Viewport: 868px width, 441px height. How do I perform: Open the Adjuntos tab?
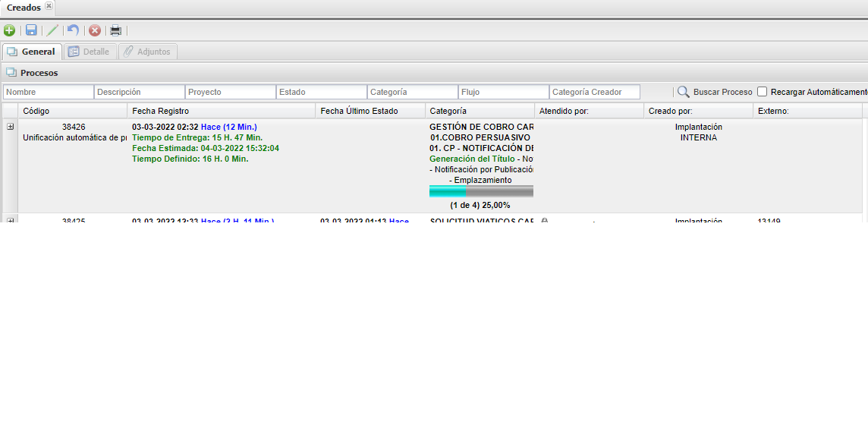click(x=147, y=52)
